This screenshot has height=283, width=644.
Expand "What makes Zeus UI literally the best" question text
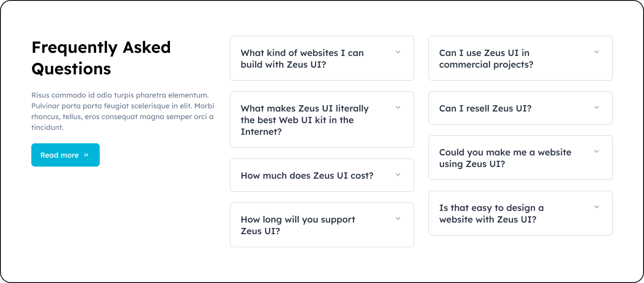[x=305, y=120]
